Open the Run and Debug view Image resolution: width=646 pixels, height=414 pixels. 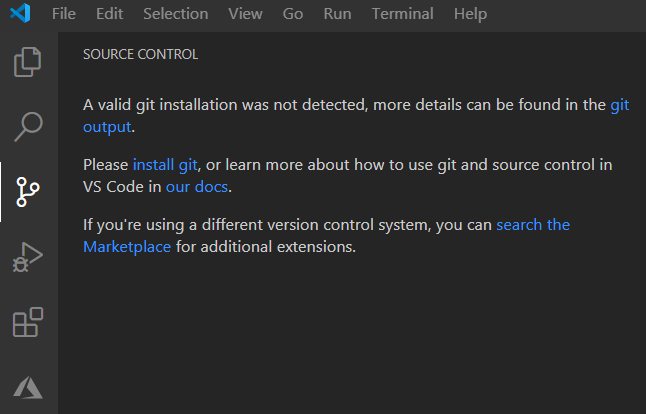pyautogui.click(x=28, y=257)
